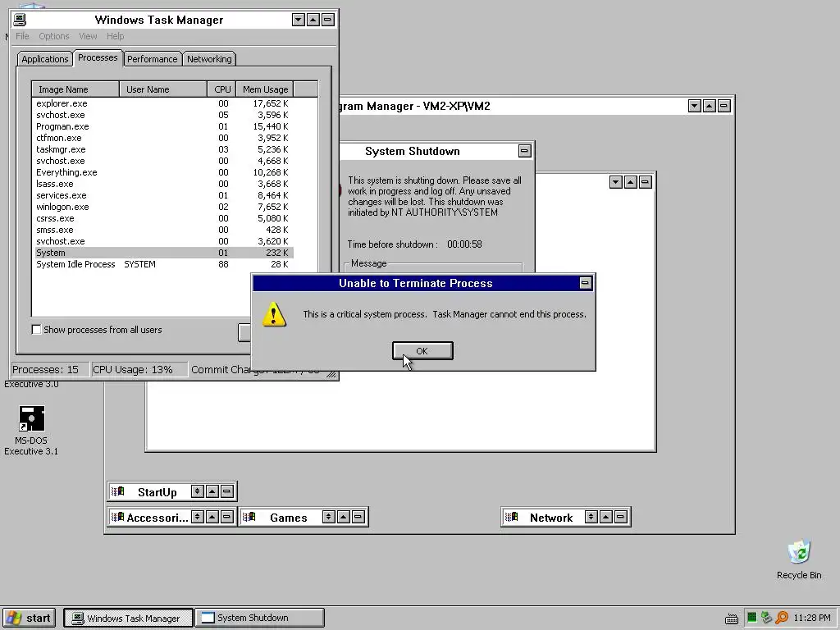Image resolution: width=840 pixels, height=630 pixels.
Task: Click the keyboard icon in the system tray
Action: pos(731,619)
